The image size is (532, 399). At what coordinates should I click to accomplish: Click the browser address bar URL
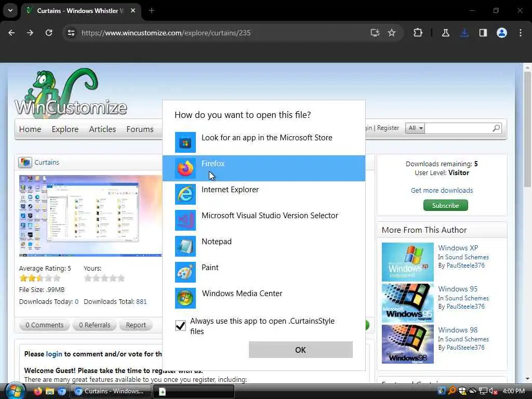click(166, 33)
